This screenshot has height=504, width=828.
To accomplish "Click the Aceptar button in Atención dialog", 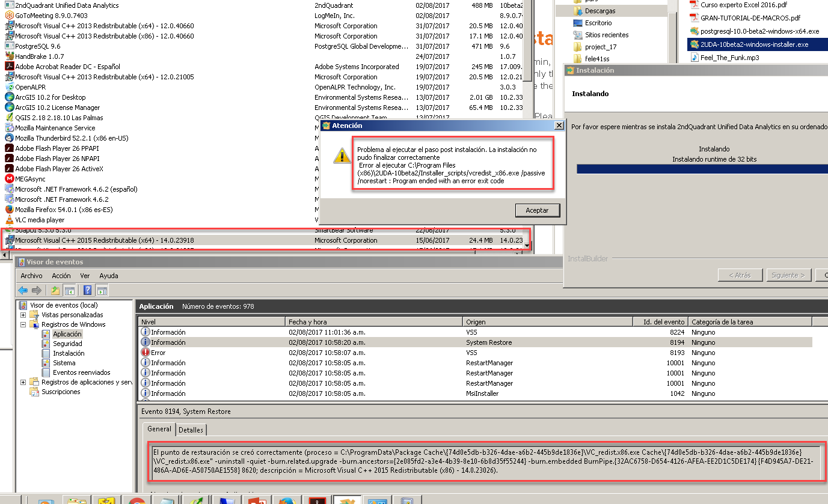I will 537,210.
